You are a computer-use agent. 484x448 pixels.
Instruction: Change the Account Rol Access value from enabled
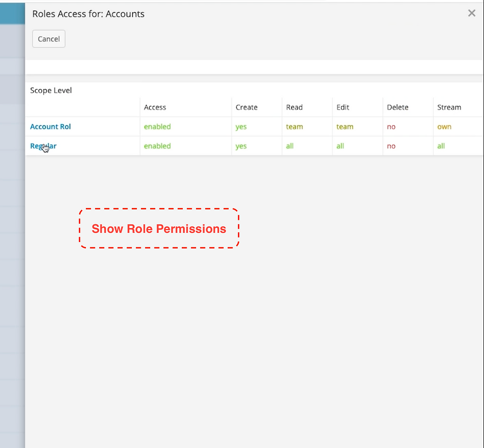point(157,126)
